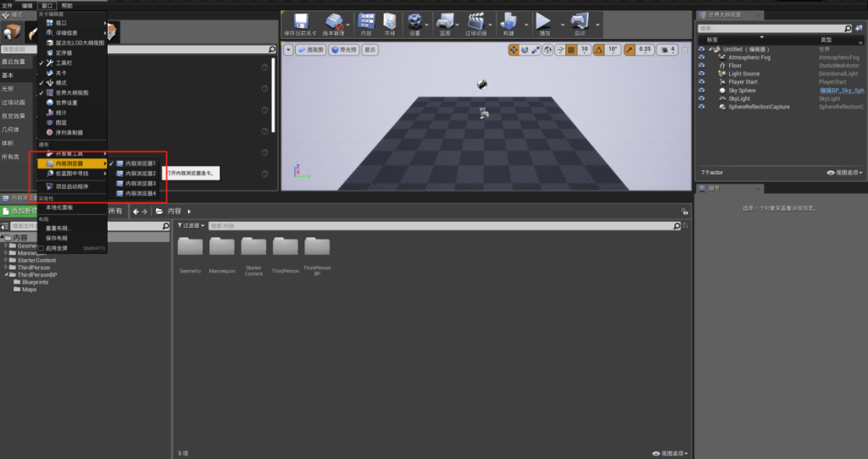Image resolution: width=868 pixels, height=459 pixels.
Task: Click the 透视图 perspective viewport button
Action: (310, 50)
